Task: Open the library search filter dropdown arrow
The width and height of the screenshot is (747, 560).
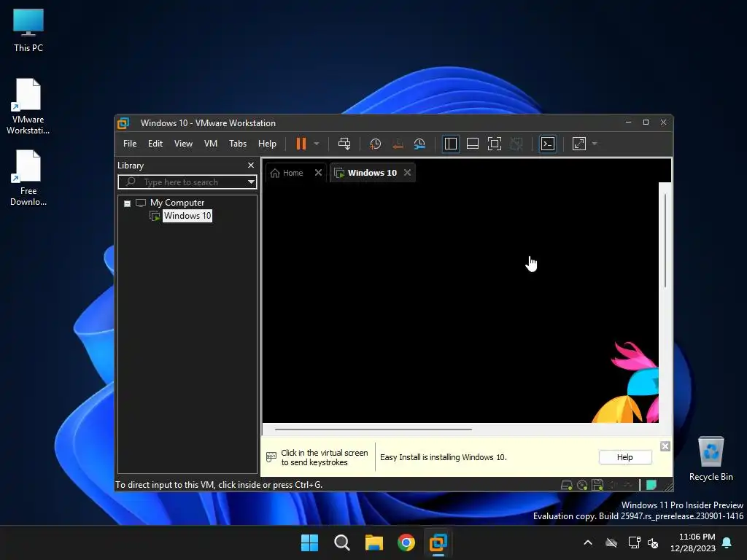Action: coord(251,182)
